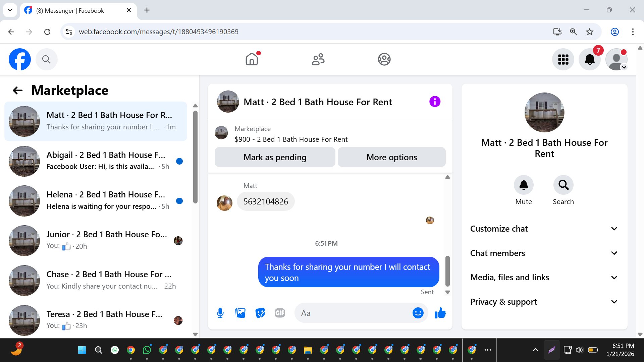Click the voice clip microphone icon
The image size is (644, 362).
[220, 313]
